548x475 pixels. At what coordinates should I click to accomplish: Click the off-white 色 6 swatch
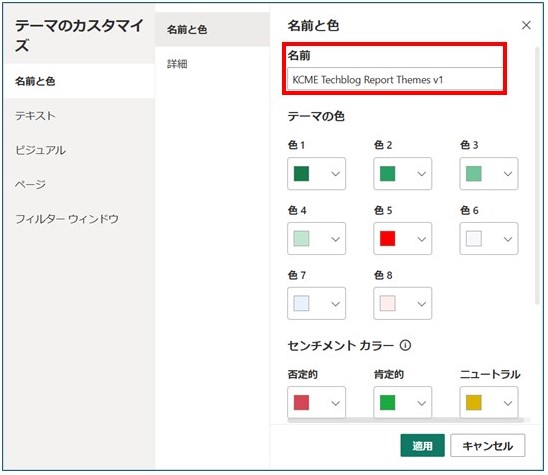(x=474, y=239)
